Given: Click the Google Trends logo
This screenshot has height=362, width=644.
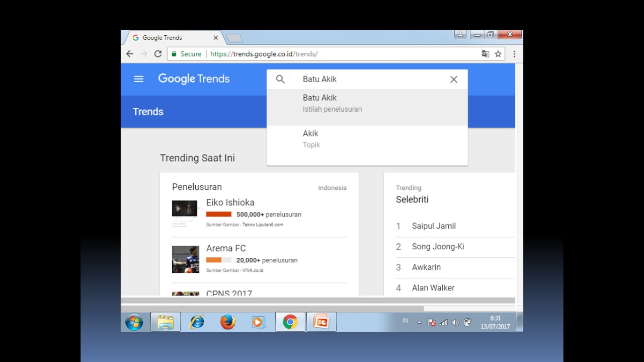Looking at the screenshot, I should point(194,79).
